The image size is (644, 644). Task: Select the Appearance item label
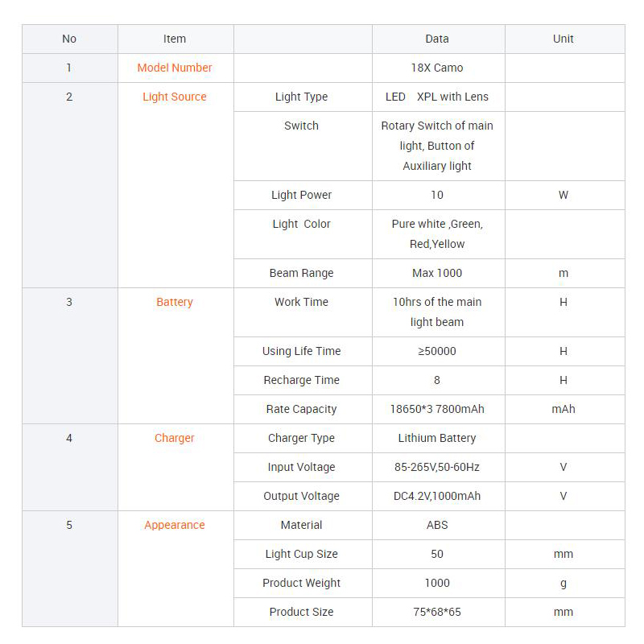tap(175, 525)
